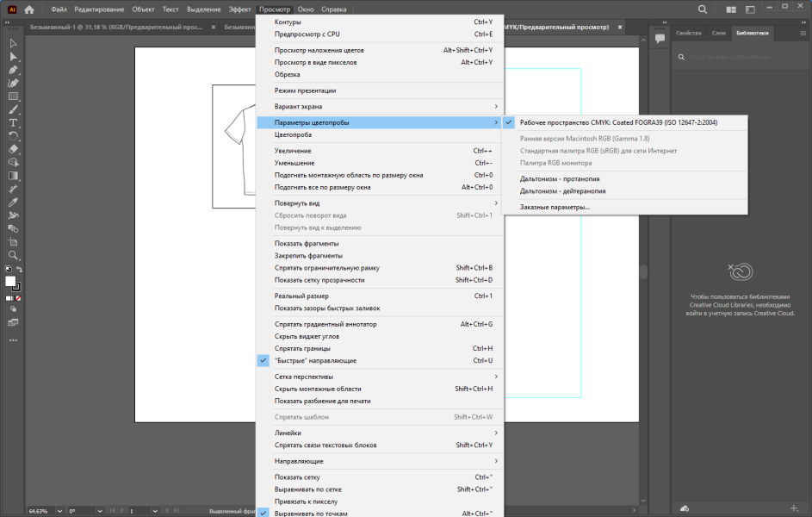Image resolution: width=812 pixels, height=517 pixels.
Task: Click the white fill color swatch
Action: tap(9, 281)
